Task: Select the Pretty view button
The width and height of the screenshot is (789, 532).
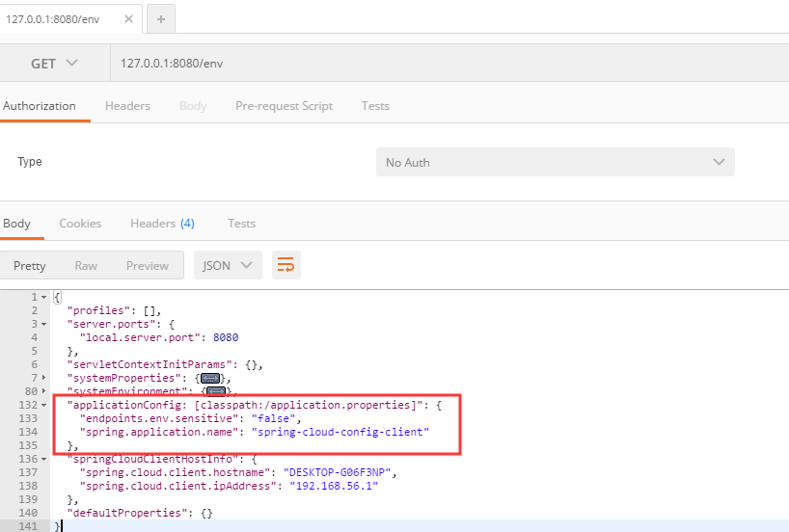Action: pos(30,265)
